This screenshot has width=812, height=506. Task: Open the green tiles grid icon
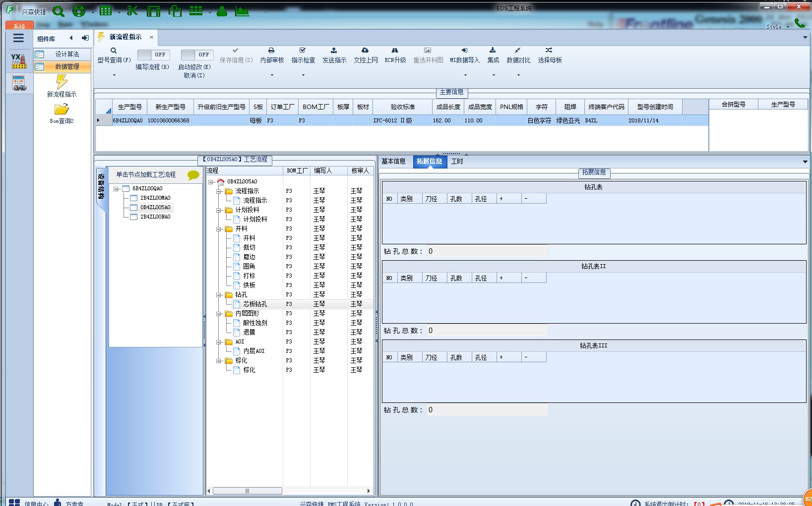(x=196, y=11)
